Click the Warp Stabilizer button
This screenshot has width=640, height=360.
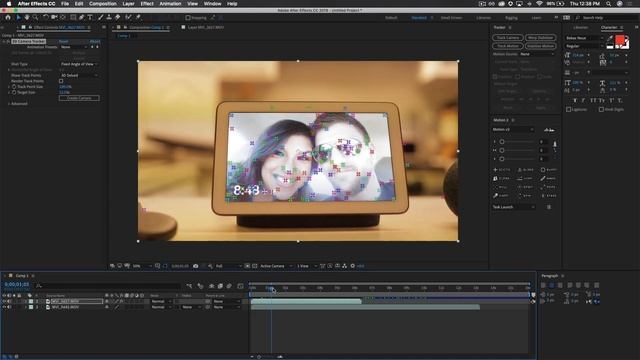[540, 38]
